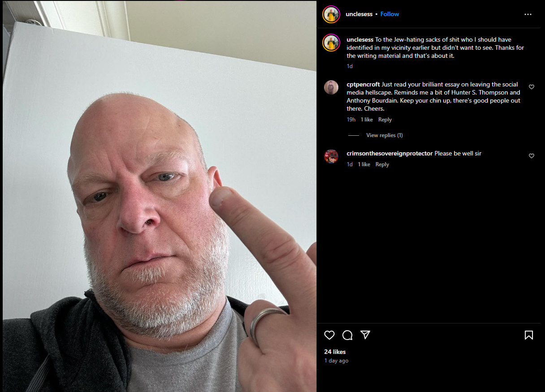The width and height of the screenshot is (545, 392).
Task: Open the crimsonthesovereignprotector username link
Action: [390, 153]
